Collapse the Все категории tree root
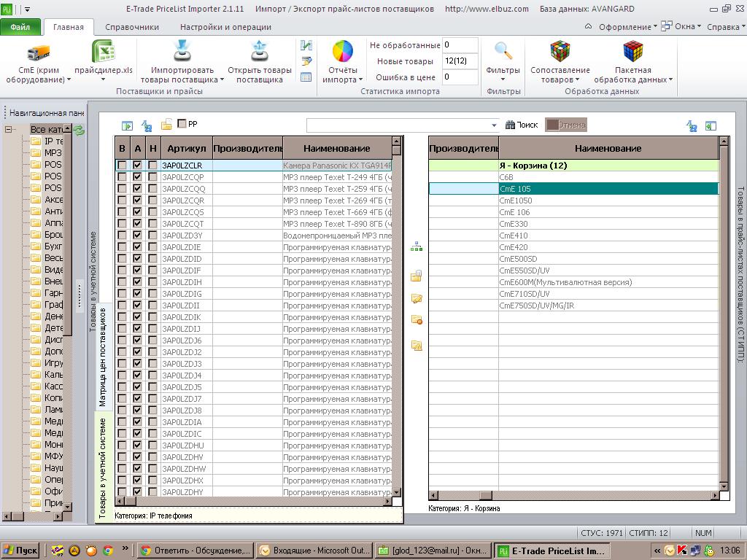The height and width of the screenshot is (560, 747). 8,129
